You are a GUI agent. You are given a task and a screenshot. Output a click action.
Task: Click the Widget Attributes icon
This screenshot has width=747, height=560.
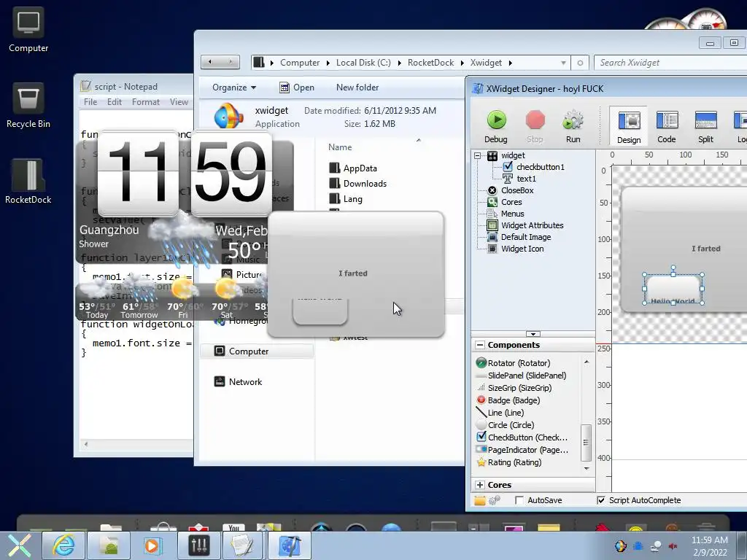pos(492,225)
